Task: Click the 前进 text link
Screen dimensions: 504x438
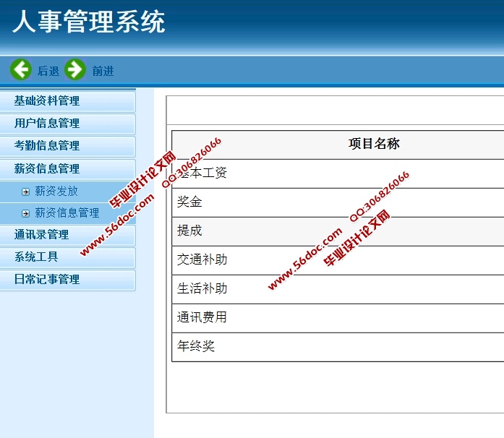Action: pyautogui.click(x=103, y=71)
